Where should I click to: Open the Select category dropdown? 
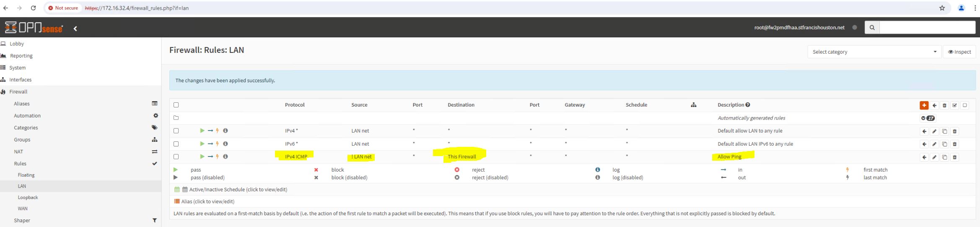874,52
